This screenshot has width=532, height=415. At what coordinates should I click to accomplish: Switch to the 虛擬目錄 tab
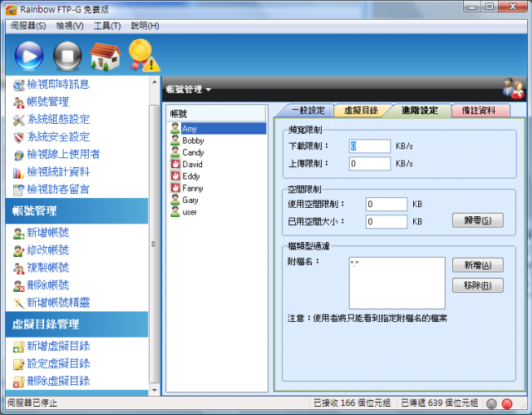click(361, 111)
